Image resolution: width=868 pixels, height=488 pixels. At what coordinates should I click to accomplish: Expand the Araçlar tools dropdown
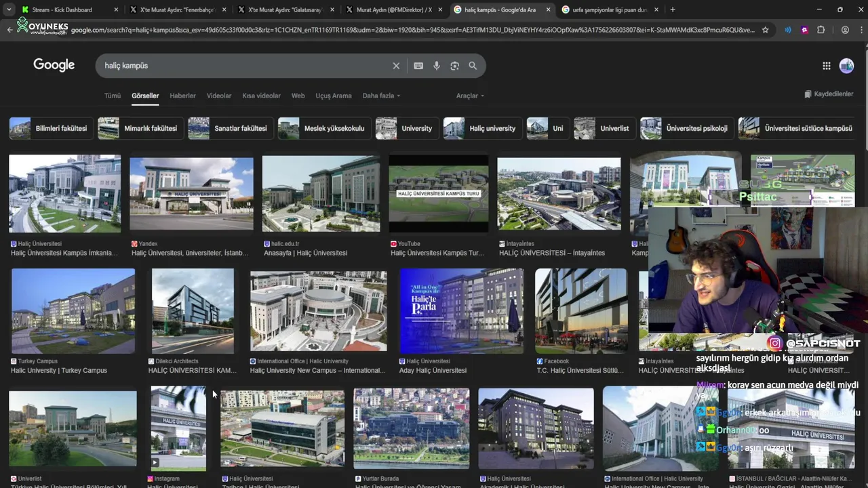(470, 96)
